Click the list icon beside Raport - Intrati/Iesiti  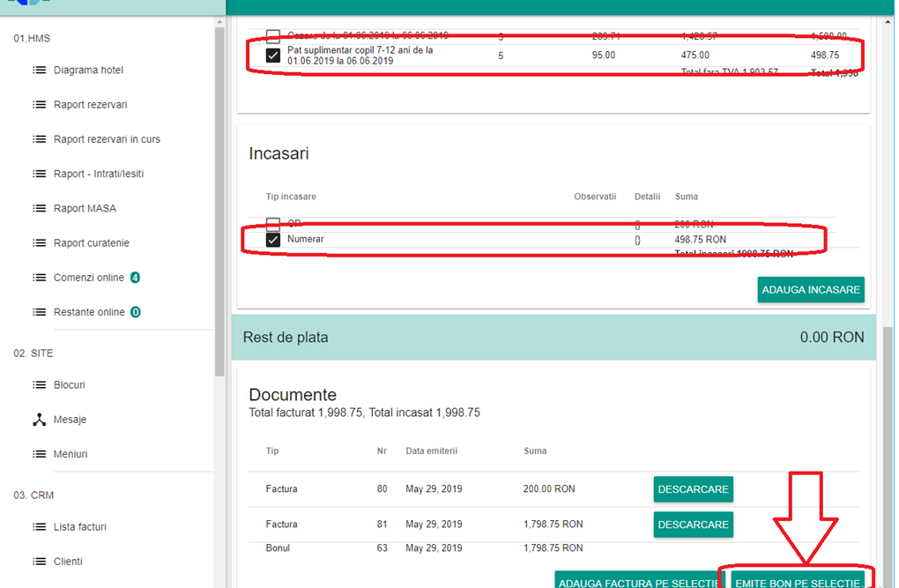pyautogui.click(x=39, y=174)
